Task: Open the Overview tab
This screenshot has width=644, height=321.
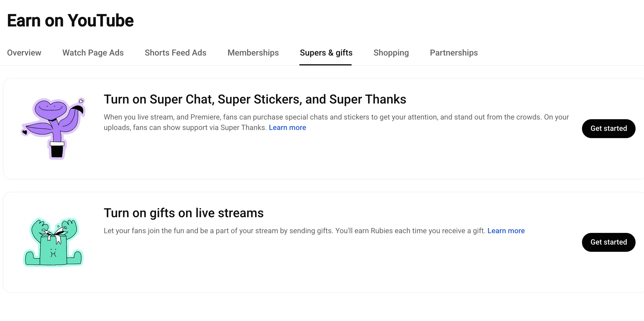Action: pyautogui.click(x=24, y=53)
